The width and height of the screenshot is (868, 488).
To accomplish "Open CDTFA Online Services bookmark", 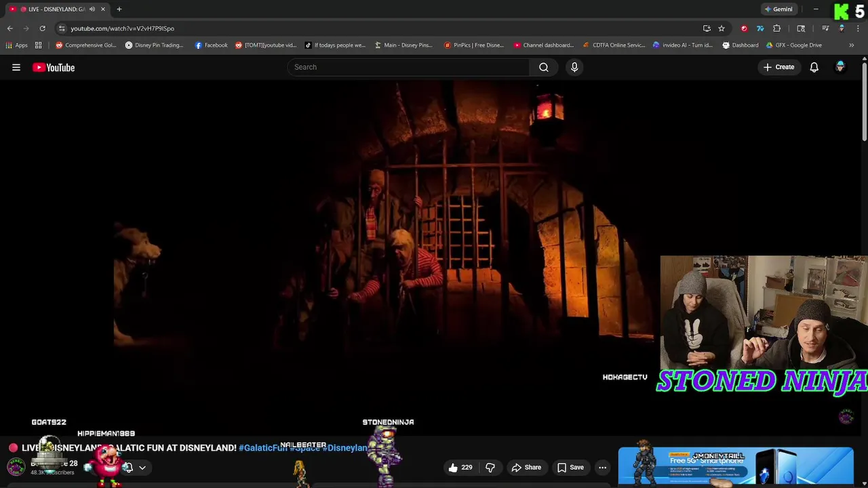I will coord(614,45).
